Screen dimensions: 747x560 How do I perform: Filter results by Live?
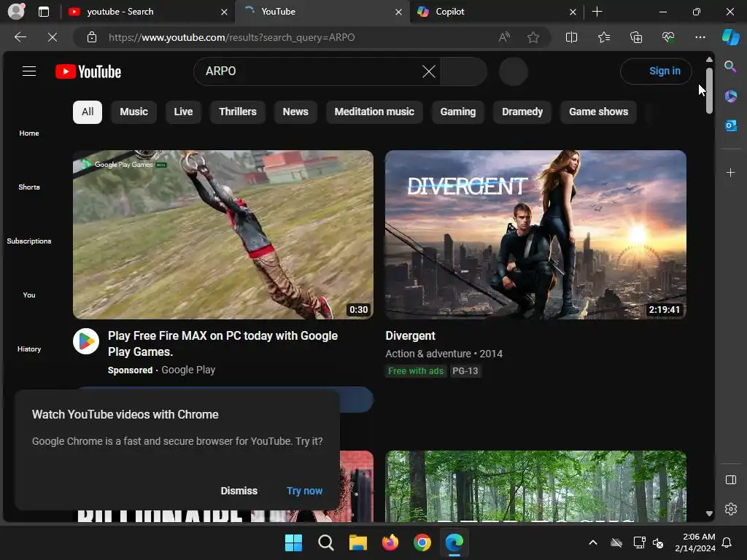coord(183,112)
